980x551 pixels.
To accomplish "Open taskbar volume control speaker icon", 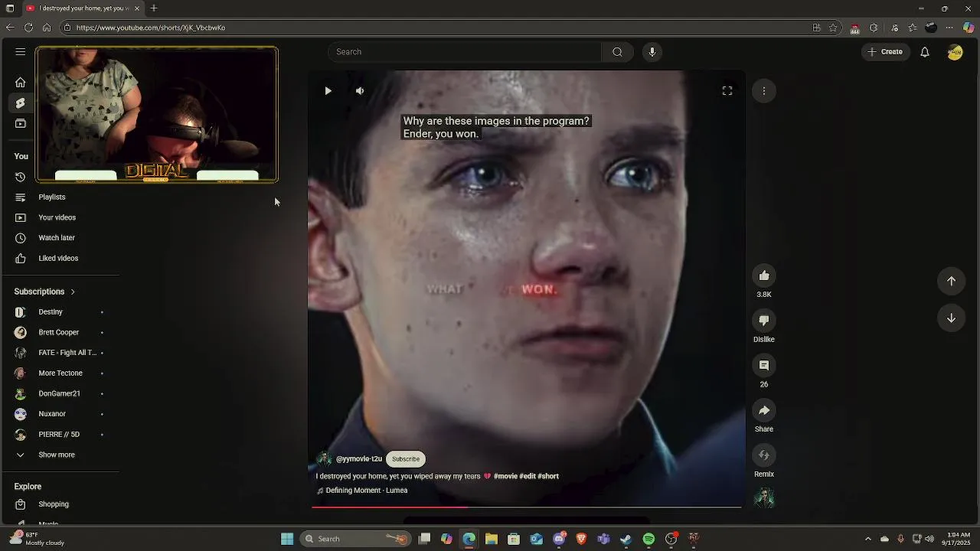I will [x=929, y=539].
